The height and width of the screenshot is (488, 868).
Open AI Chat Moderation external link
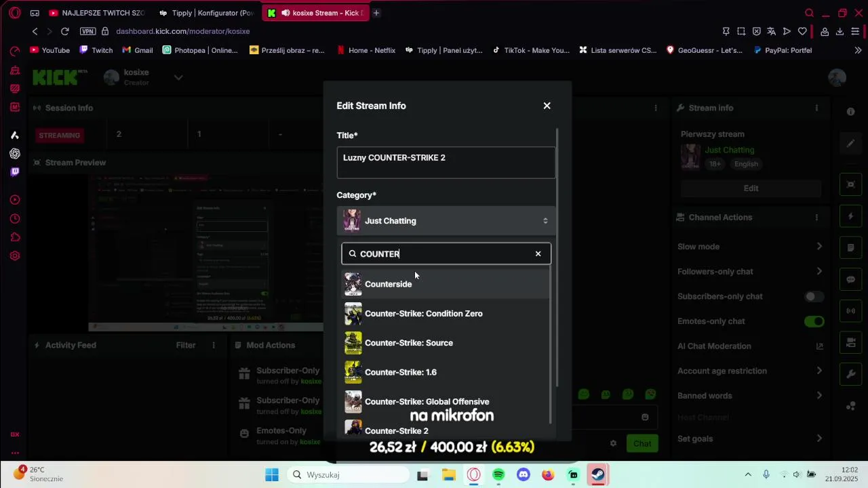(x=819, y=346)
